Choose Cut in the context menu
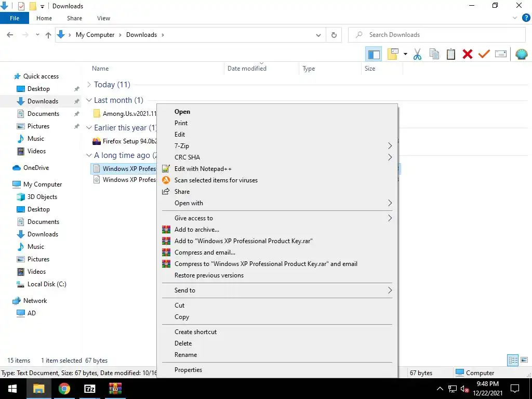 [277, 305]
